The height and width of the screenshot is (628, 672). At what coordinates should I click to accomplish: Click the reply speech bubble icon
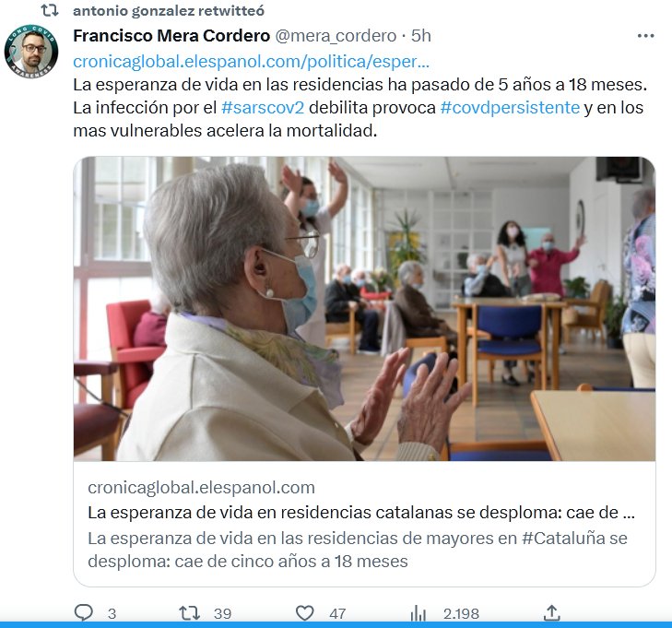pyautogui.click(x=84, y=612)
